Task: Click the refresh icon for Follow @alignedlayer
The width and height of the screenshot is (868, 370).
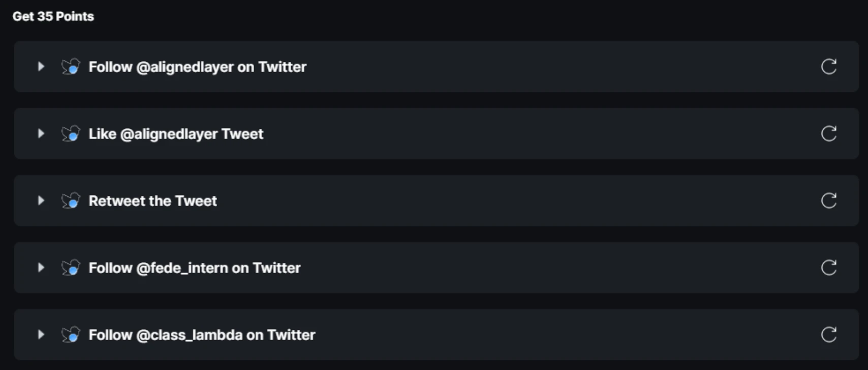Action: [828, 66]
